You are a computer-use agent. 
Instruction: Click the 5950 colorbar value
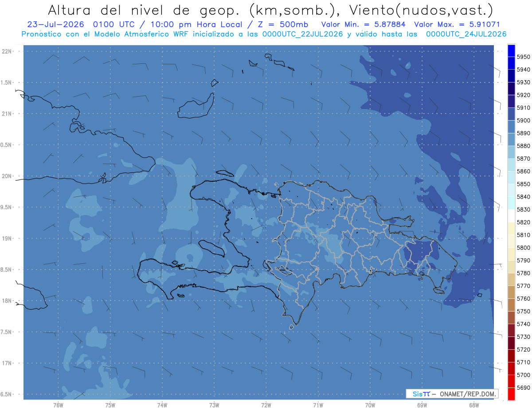(523, 57)
